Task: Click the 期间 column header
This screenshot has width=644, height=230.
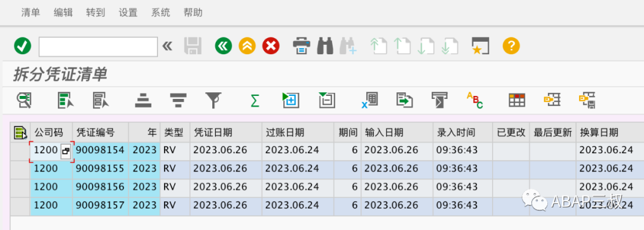Action: click(x=348, y=132)
